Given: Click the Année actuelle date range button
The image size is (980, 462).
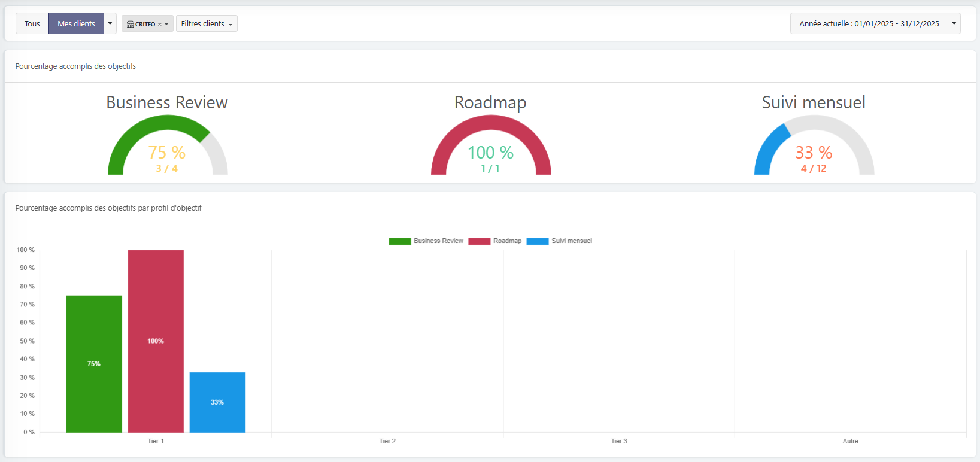Looking at the screenshot, I should 869,24.
